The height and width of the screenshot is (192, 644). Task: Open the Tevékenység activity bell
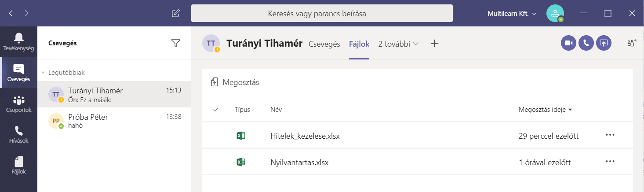click(x=18, y=41)
